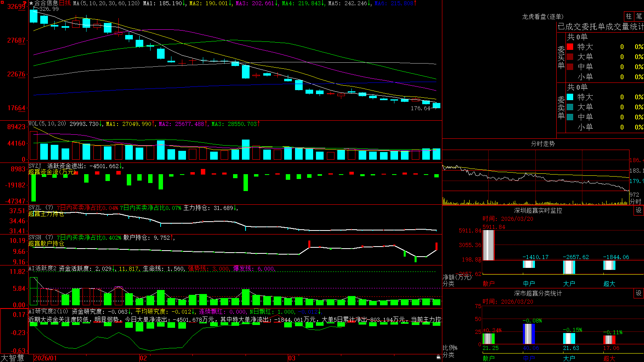Click the 超赢资金流(万元) label
The height and width of the screenshot is (362, 644).
coord(52,172)
